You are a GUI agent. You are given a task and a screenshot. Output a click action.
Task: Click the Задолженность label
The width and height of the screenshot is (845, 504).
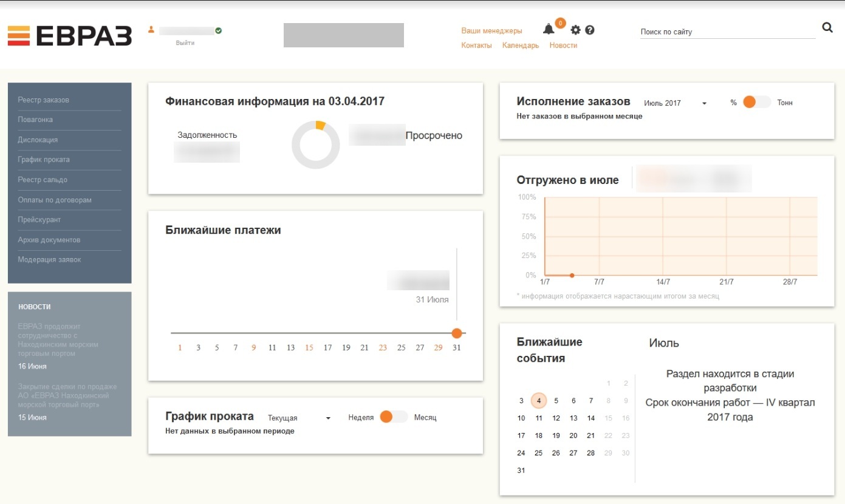[x=207, y=135]
